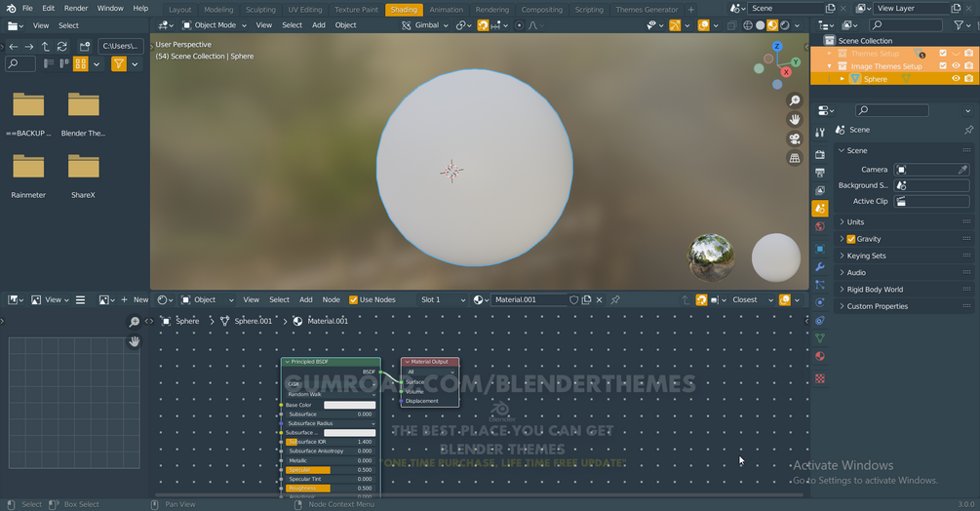980x511 pixels.
Task: Open the Tool properties tab
Action: (820, 132)
